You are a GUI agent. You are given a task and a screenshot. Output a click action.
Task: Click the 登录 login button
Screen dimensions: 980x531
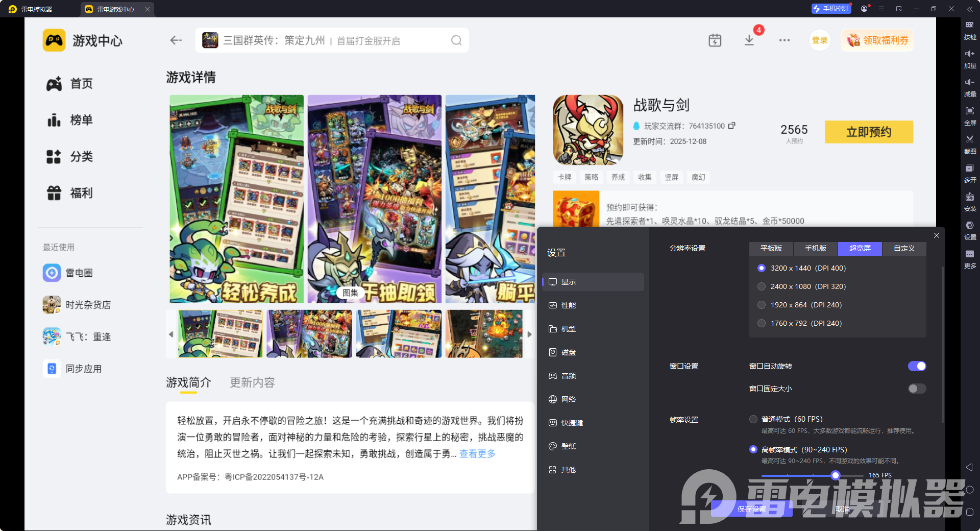820,40
